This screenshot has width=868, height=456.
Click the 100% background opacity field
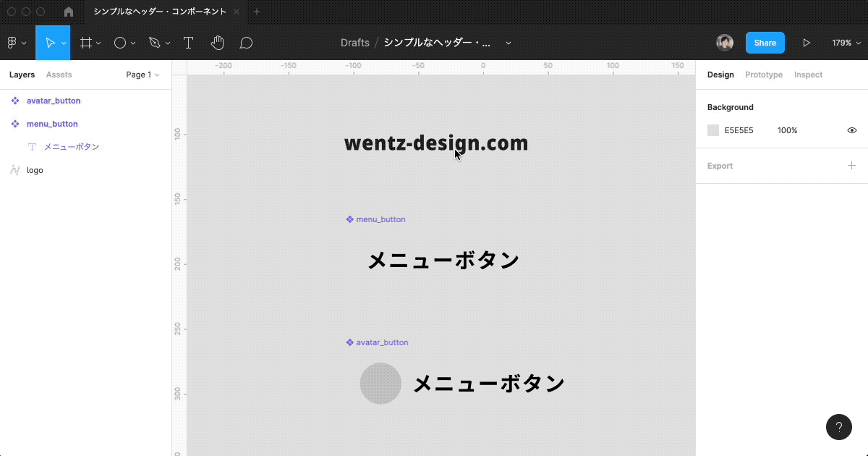(788, 130)
